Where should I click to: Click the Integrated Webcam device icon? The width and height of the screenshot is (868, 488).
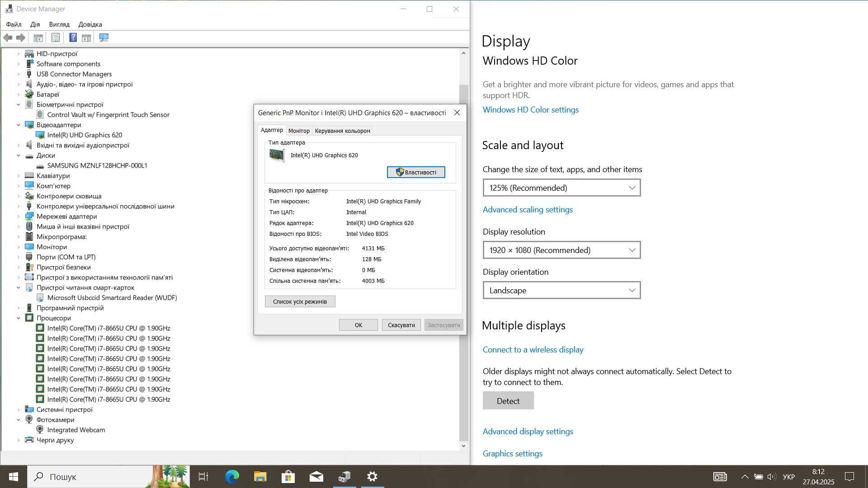pos(40,430)
